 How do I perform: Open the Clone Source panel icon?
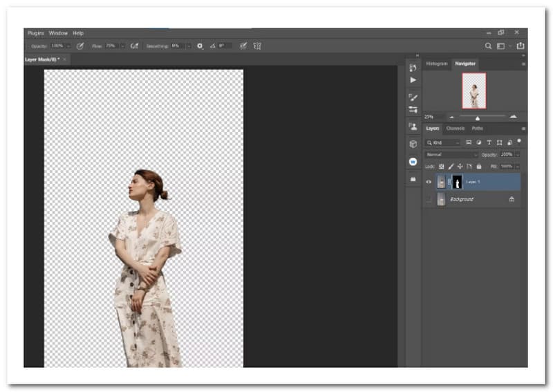pyautogui.click(x=413, y=127)
